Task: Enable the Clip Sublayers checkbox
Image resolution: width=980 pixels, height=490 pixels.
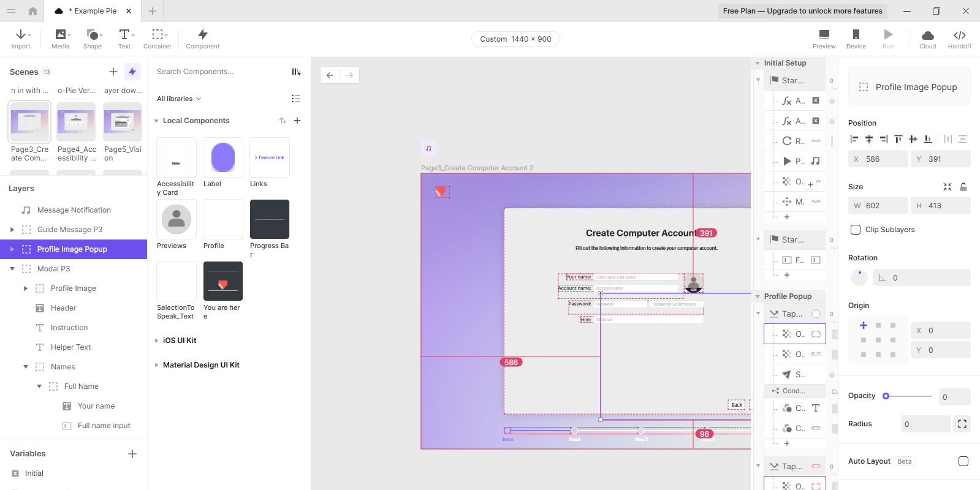Action: pos(856,230)
